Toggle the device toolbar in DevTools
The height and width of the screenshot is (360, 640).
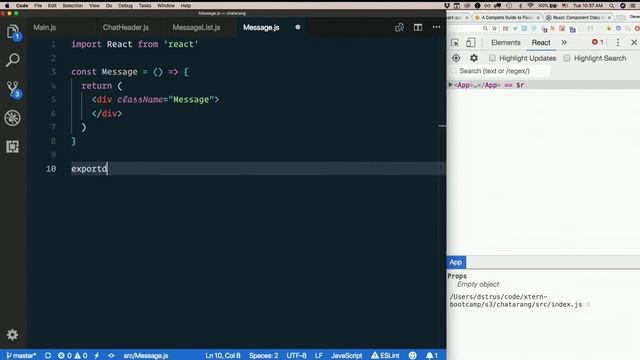tap(471, 42)
